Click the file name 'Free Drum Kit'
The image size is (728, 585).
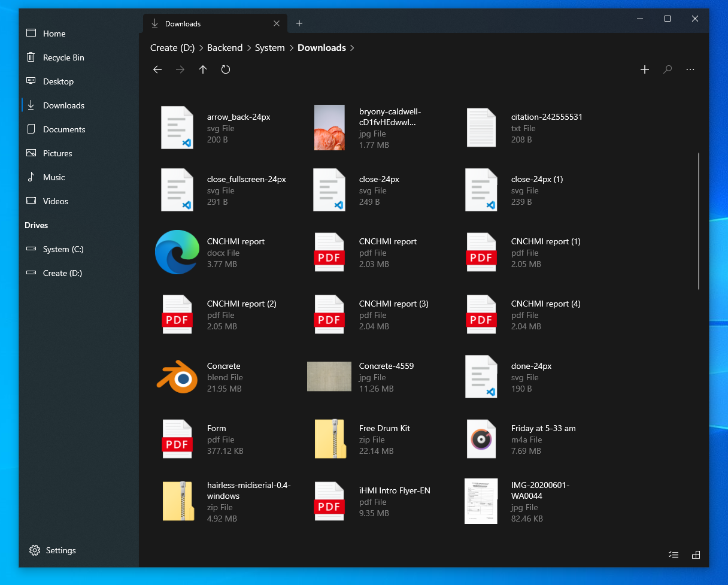[x=384, y=428]
